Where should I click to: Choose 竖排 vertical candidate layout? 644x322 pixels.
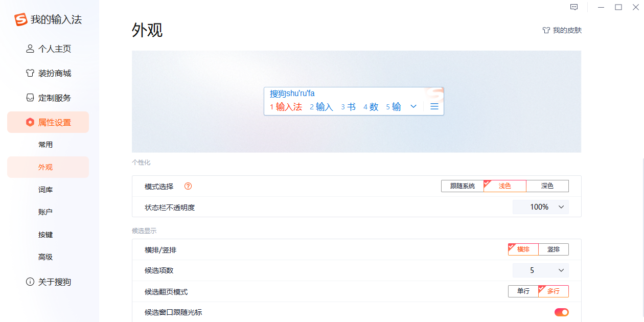pos(554,249)
